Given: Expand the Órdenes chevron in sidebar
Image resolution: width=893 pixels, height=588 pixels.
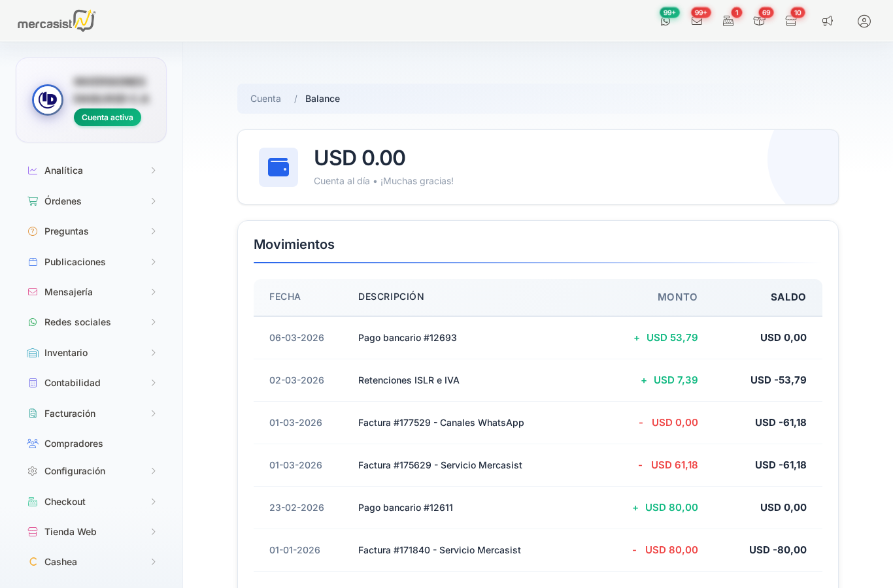Looking at the screenshot, I should (x=153, y=201).
